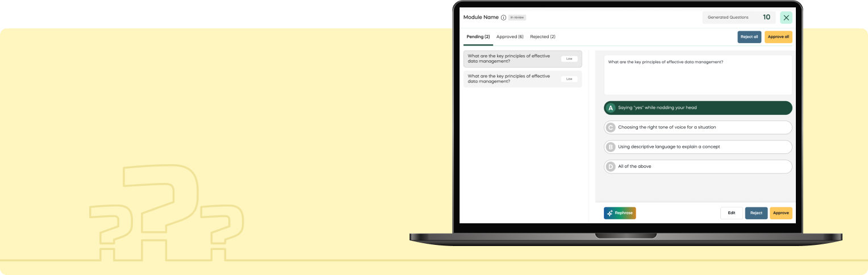This screenshot has width=868, height=275.
Task: Click the Low badge on the second question
Action: 569,79
